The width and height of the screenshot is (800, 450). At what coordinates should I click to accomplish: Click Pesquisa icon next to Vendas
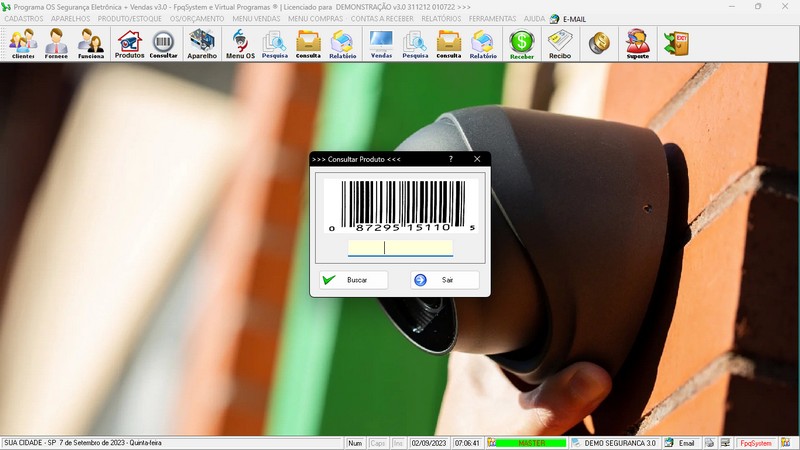pos(415,44)
